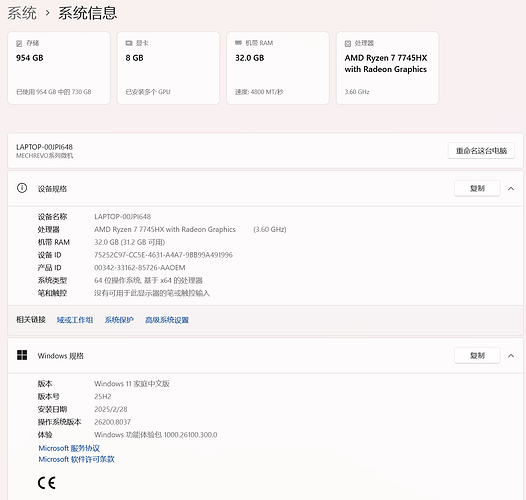Image resolution: width=526 pixels, height=500 pixels.
Task: Click the 已使用 954 GB 中的 730 GB text
Action: [x=54, y=92]
